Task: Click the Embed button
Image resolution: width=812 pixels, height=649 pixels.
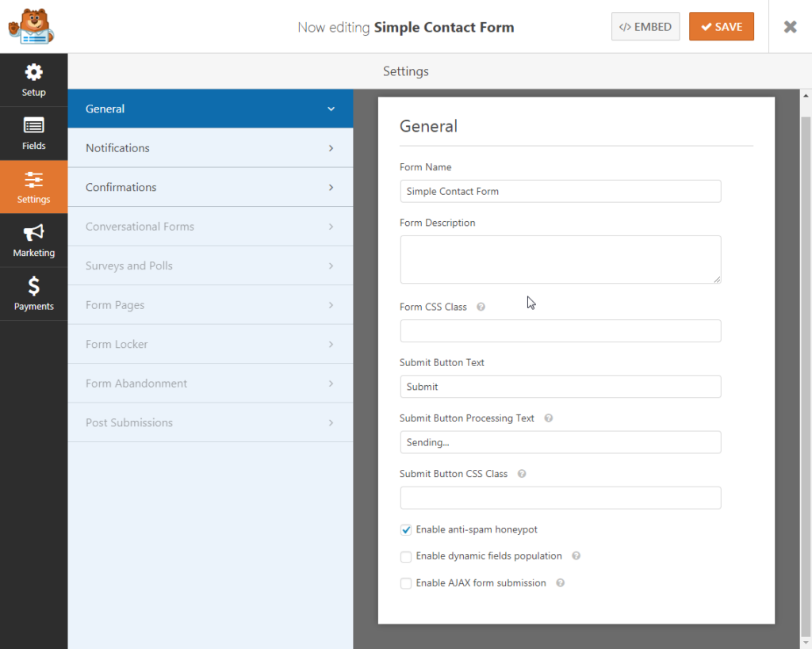Action: [645, 27]
